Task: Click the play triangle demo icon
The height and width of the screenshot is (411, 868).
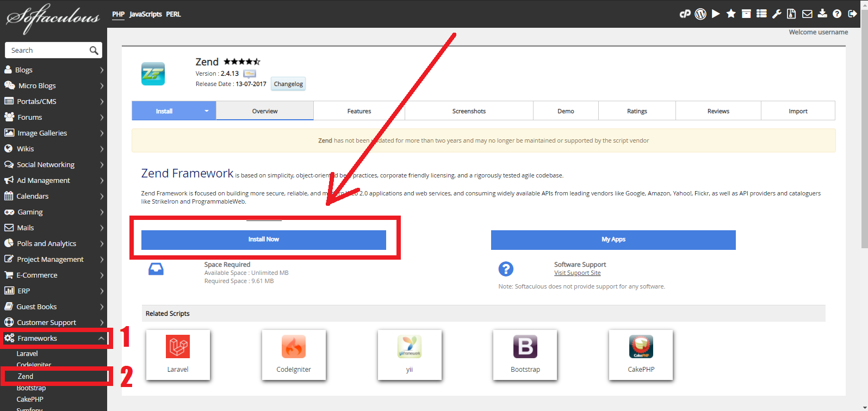Action: pos(716,14)
